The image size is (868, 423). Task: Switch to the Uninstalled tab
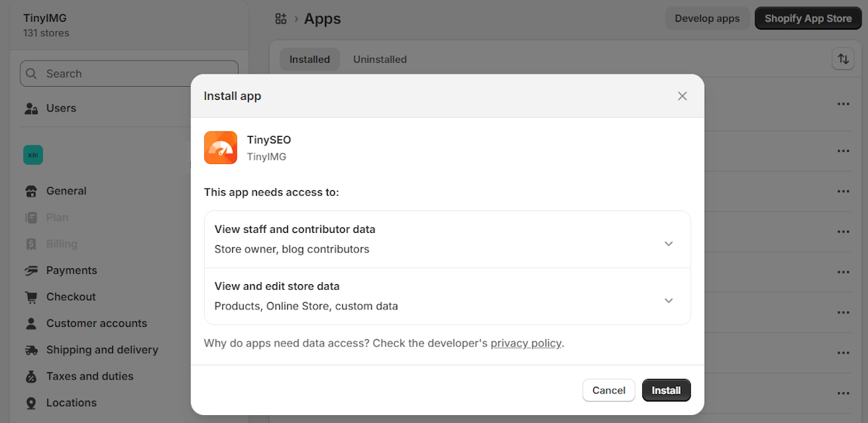[x=380, y=59]
